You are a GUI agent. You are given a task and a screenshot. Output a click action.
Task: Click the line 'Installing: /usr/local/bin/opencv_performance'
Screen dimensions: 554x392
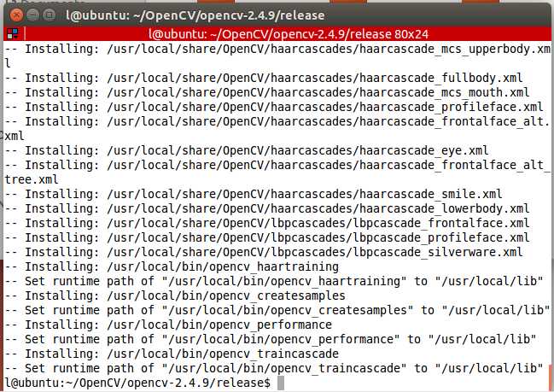click(168, 325)
